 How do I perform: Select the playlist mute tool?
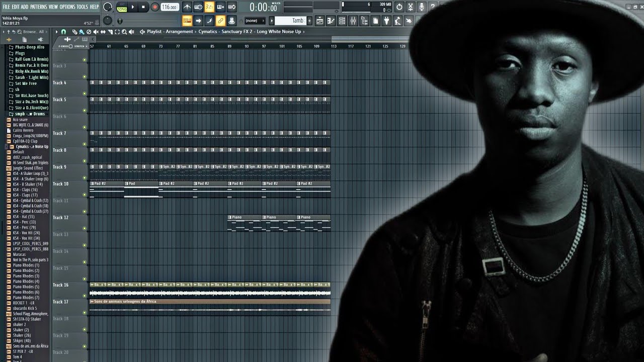96,32
